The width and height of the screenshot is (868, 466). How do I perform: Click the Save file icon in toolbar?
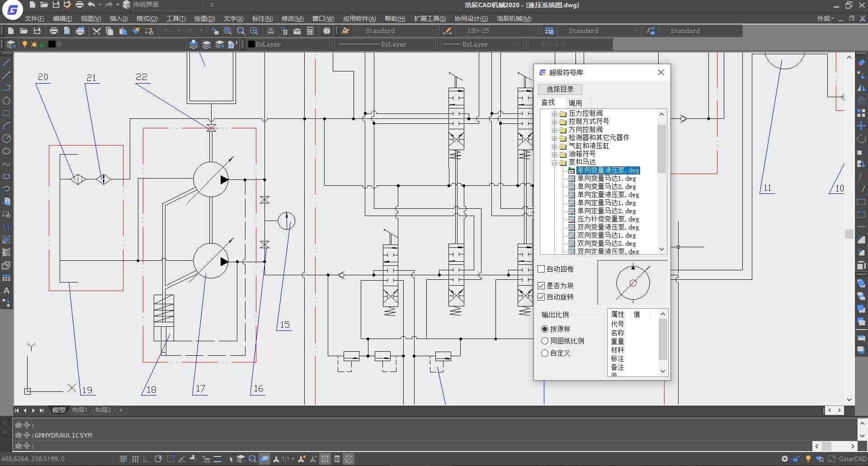[x=37, y=31]
